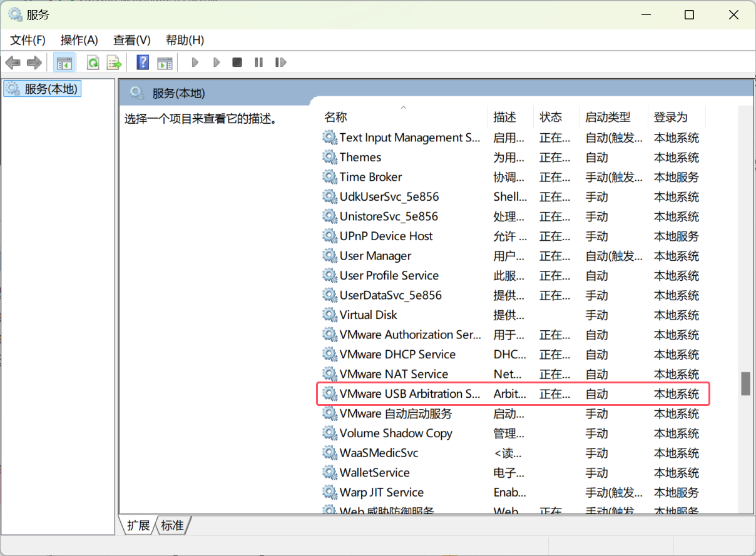
Task: Click the Export List toolbar icon
Action: coord(113,63)
